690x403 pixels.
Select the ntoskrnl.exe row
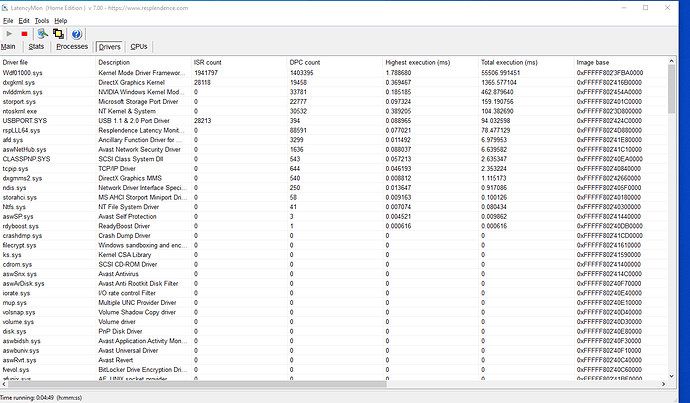tap(334, 111)
